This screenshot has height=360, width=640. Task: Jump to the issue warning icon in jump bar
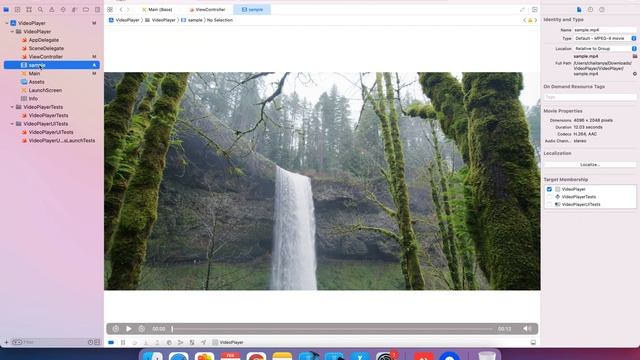[530, 20]
